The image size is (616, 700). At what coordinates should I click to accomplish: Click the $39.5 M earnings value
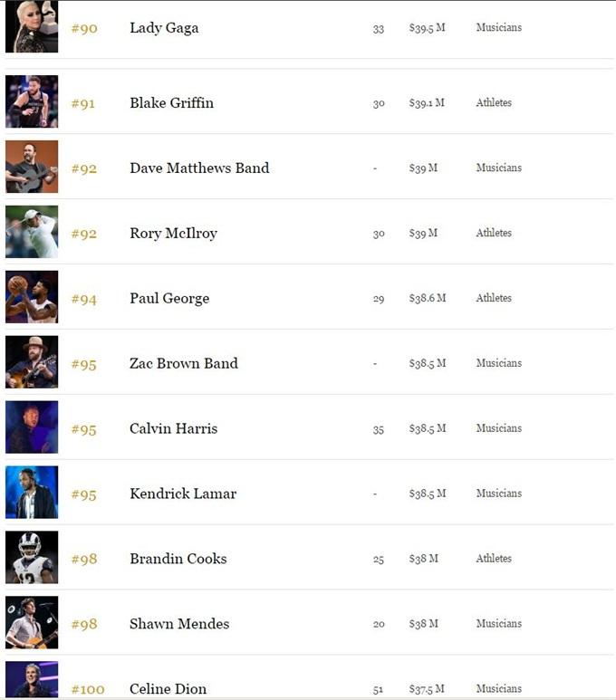click(427, 28)
